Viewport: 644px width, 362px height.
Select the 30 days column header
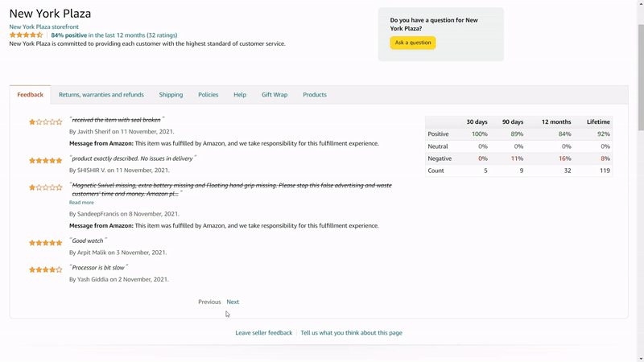click(477, 122)
